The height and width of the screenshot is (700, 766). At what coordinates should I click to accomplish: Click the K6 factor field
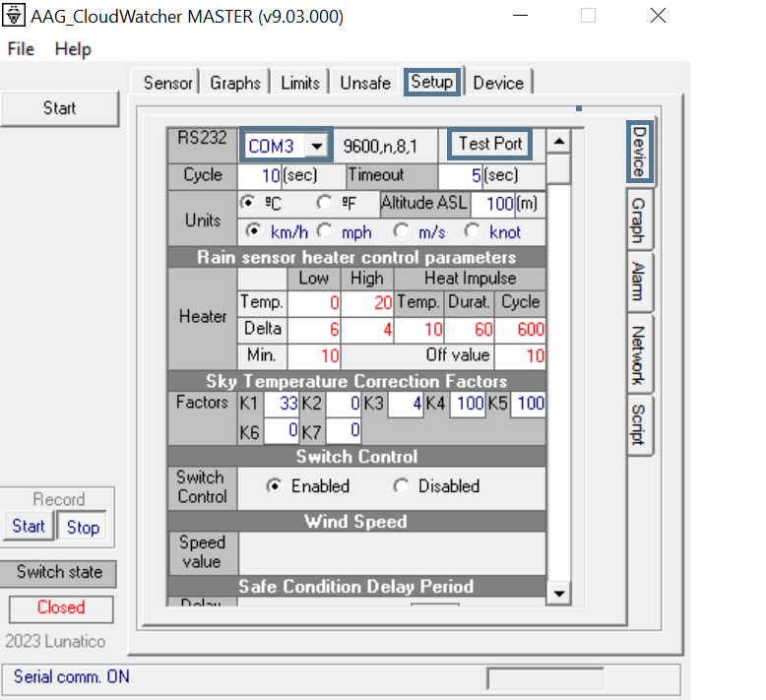click(x=282, y=431)
